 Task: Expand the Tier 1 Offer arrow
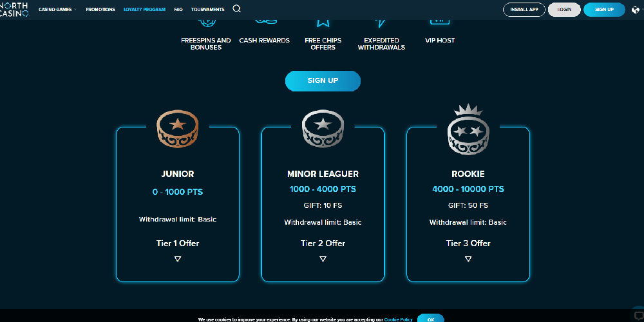point(178,259)
